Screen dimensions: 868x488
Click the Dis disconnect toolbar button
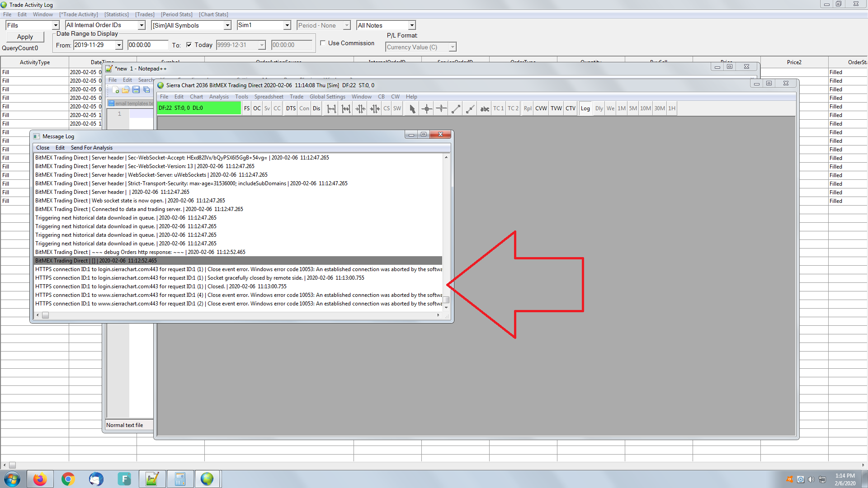pyautogui.click(x=316, y=108)
